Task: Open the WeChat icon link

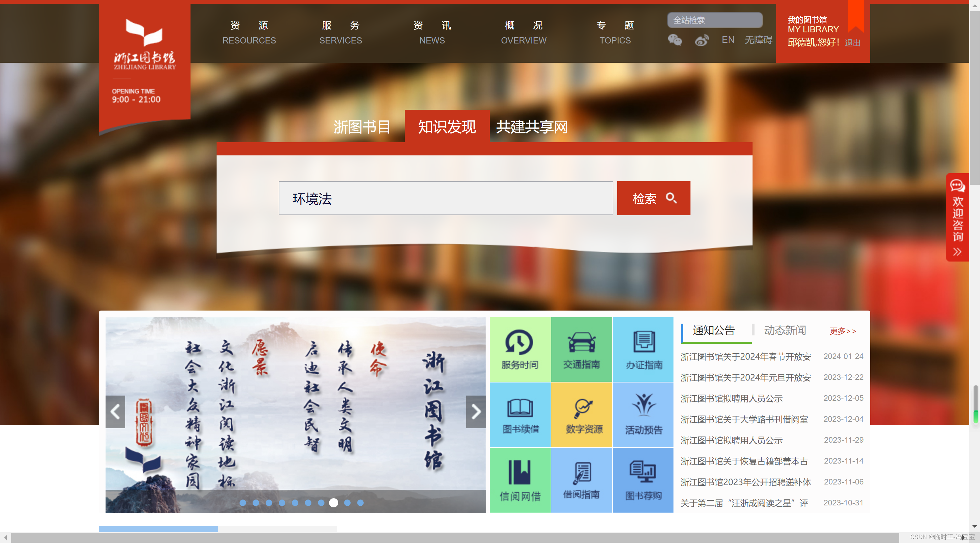Action: (675, 40)
